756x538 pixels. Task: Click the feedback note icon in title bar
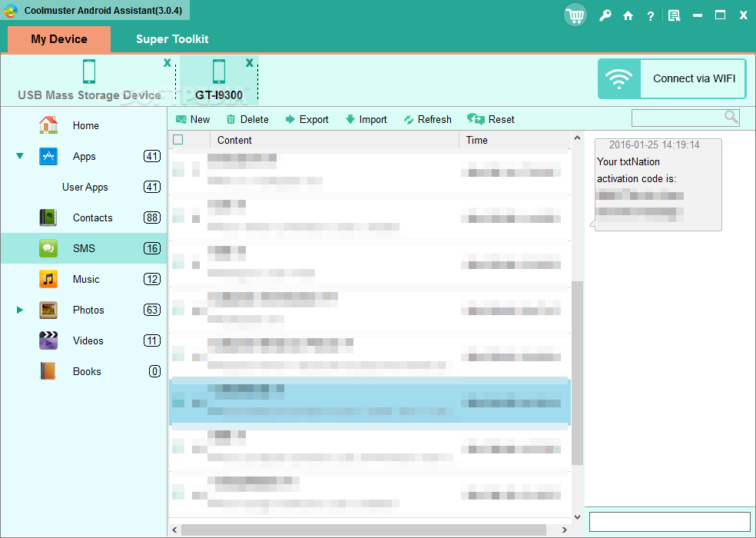(674, 16)
